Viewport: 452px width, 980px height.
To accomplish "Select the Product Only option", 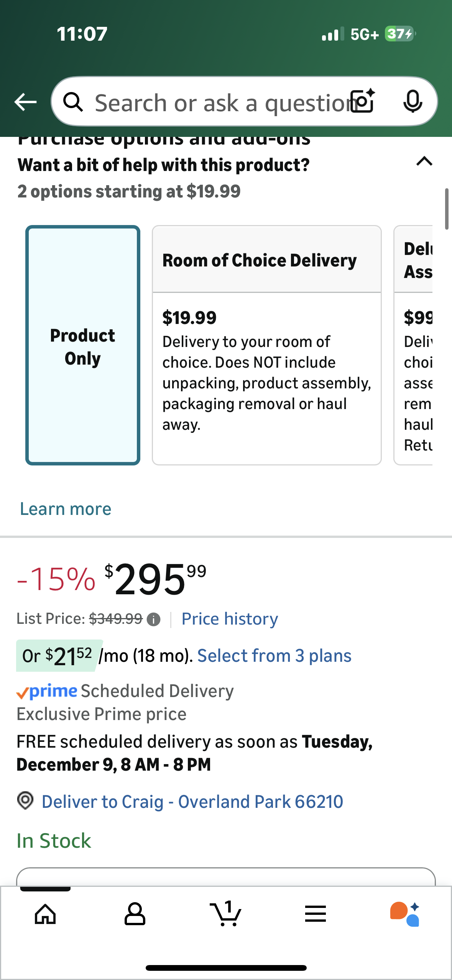I will tap(83, 345).
